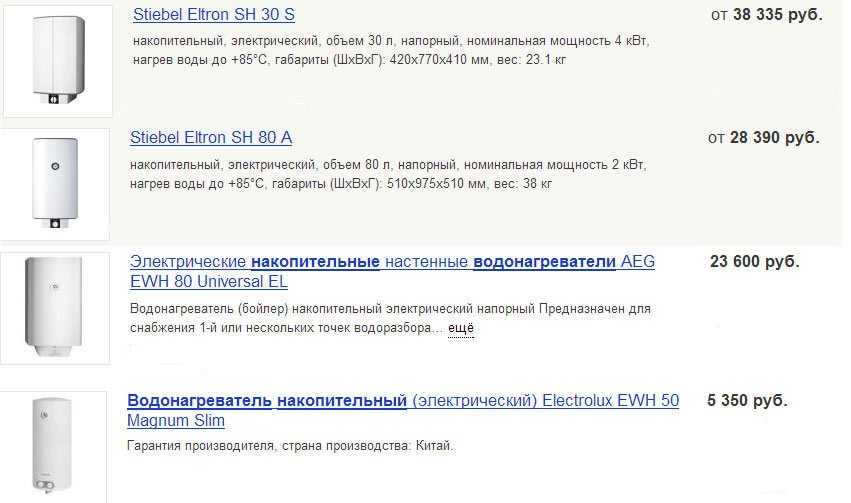Click text 'Гарантия производителя, страна производства: Китай.'
The image size is (851, 503).
click(x=290, y=445)
